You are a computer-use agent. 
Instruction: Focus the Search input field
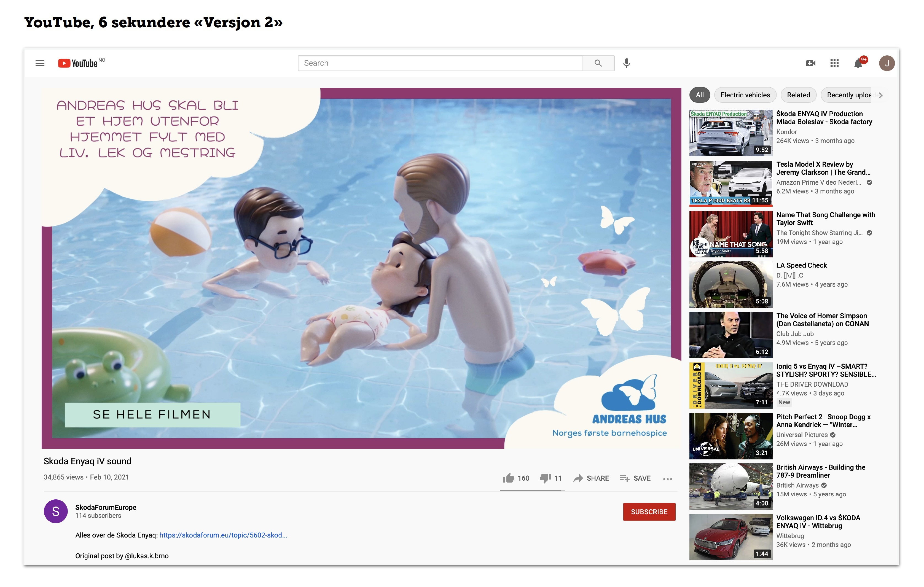point(440,63)
